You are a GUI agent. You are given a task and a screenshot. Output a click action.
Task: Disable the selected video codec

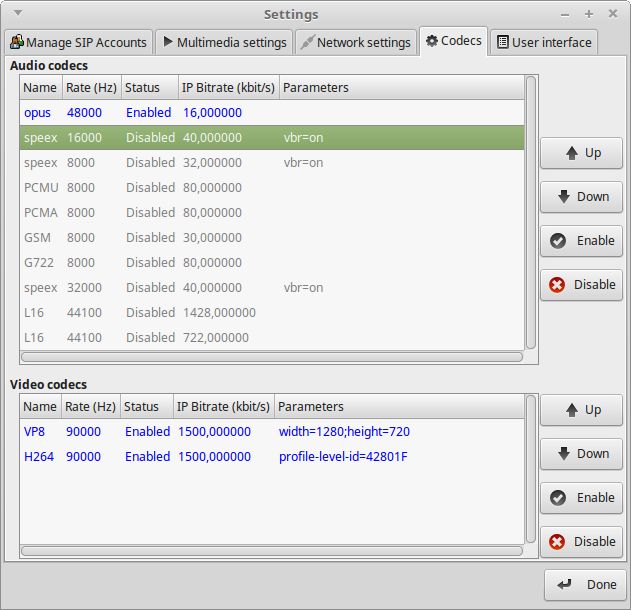coord(582,542)
